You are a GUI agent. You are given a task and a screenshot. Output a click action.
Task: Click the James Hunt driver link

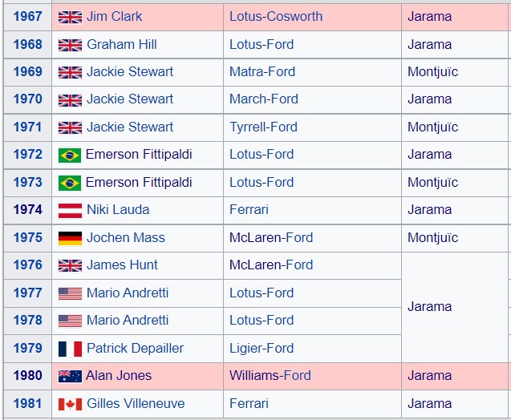[122, 265]
